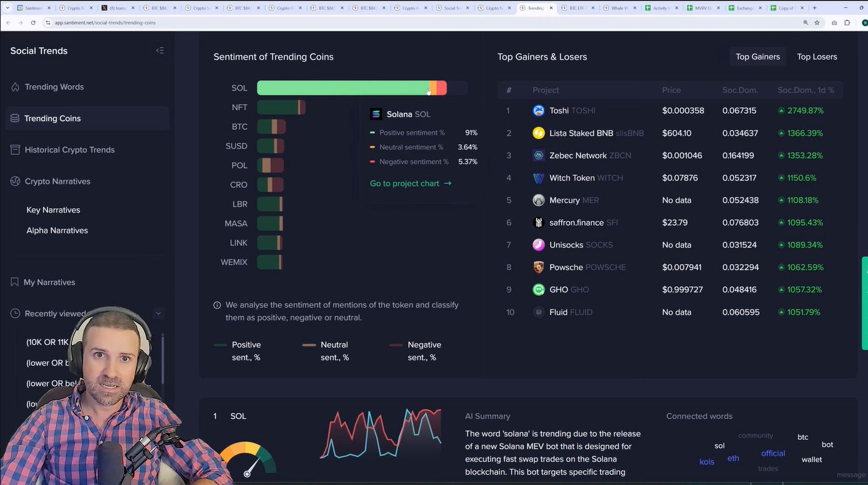This screenshot has height=485, width=868.
Task: Open Trending Words from its flame icon
Action: click(15, 87)
